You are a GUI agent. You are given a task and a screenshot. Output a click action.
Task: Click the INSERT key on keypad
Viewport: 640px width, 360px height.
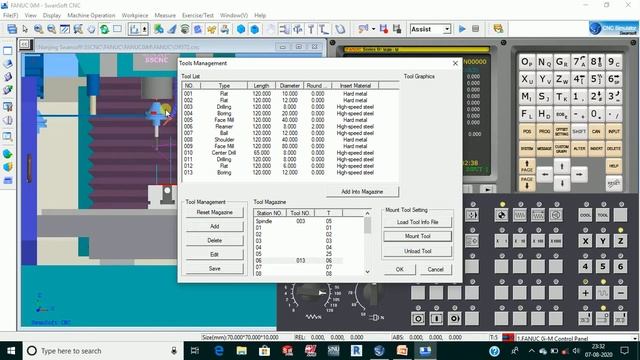pyautogui.click(x=596, y=149)
